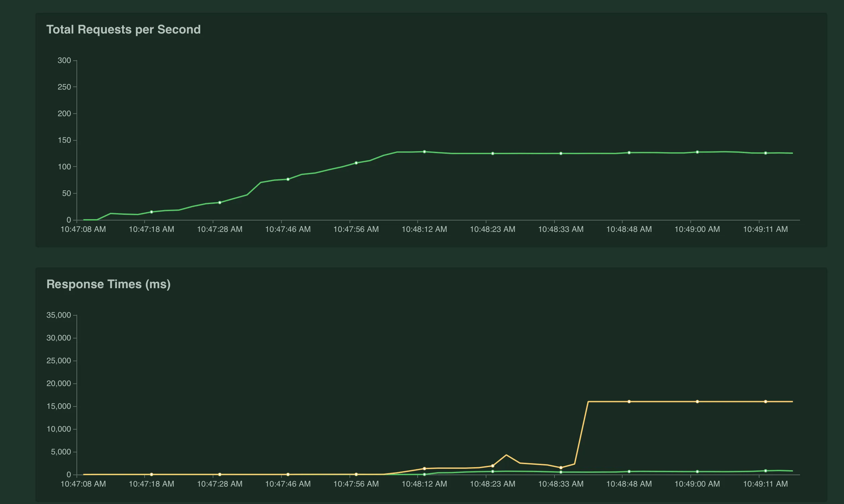Click yellow response-time point at 10:48:23 AM

(x=492, y=466)
